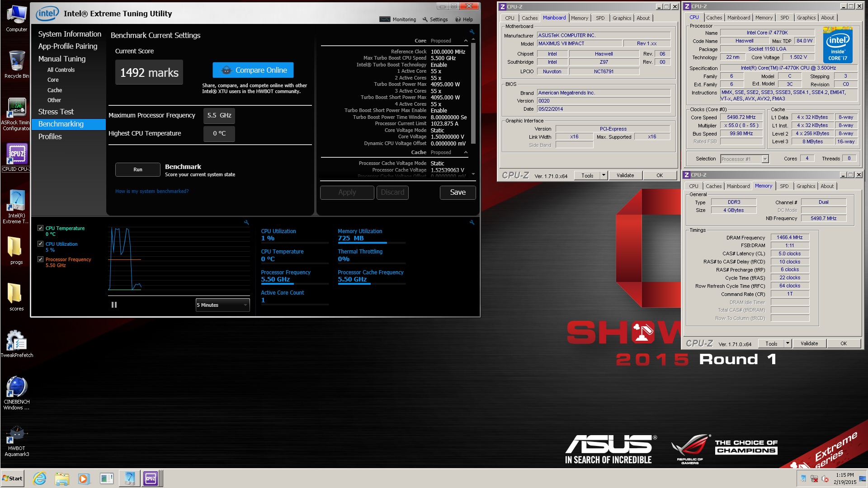Select Cache under Manual Tuning

click(x=55, y=90)
